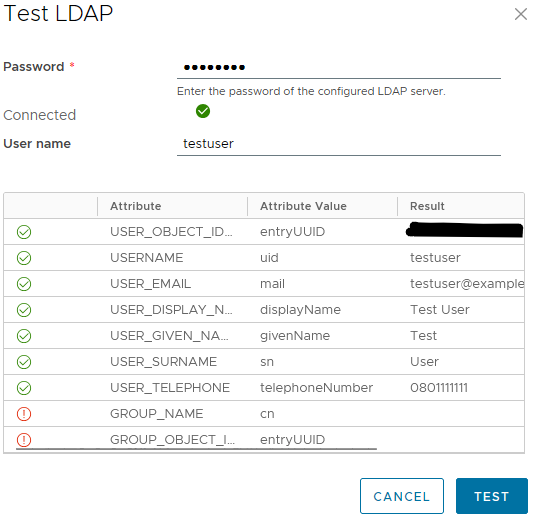Select the testuser@example result cell

tap(467, 284)
